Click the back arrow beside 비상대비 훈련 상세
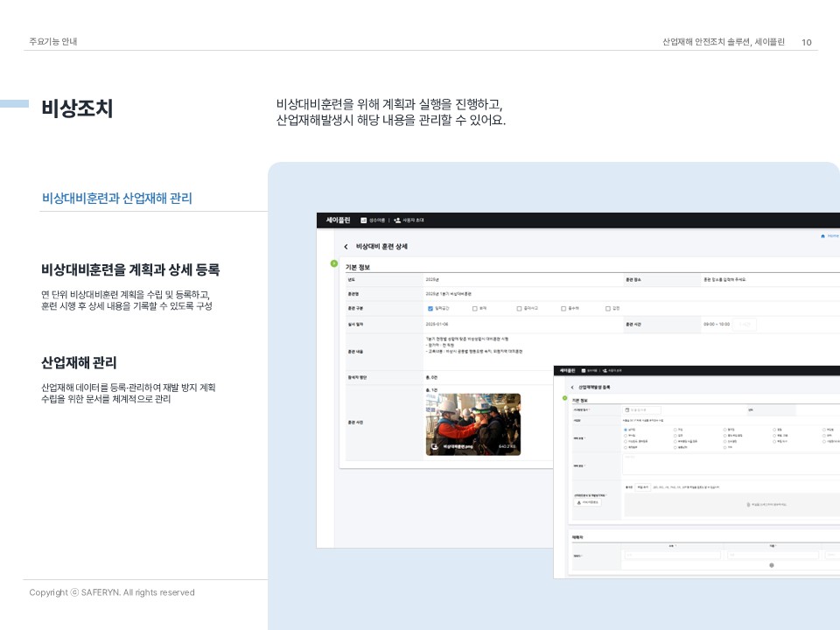840x630 pixels. coord(346,248)
